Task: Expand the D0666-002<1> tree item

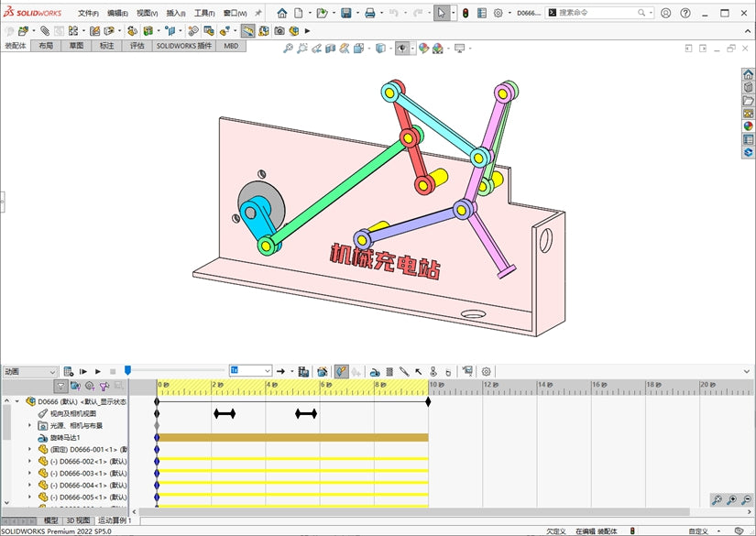Action: (29, 461)
